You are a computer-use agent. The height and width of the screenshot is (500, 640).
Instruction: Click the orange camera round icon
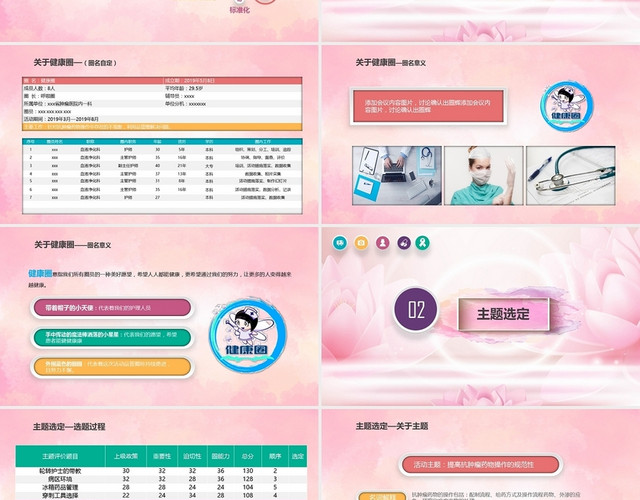361,243
